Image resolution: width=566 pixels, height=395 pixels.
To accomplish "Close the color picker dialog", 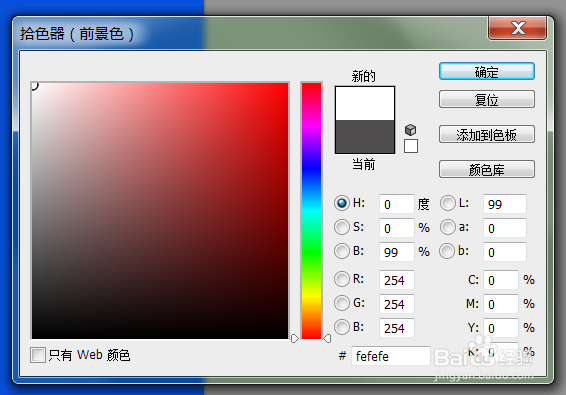I will [518, 28].
